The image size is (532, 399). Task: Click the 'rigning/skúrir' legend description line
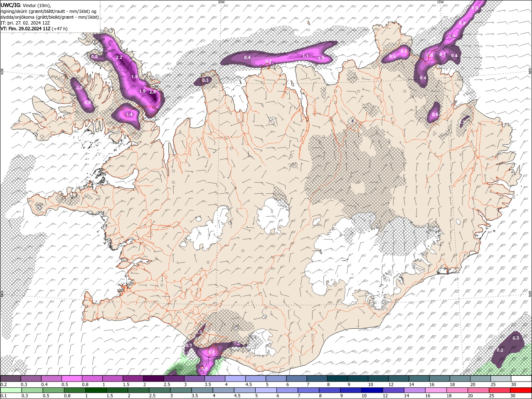coord(48,11)
